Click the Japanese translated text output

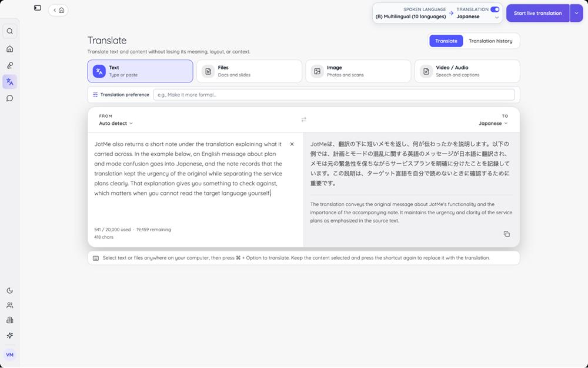pyautogui.click(x=410, y=164)
